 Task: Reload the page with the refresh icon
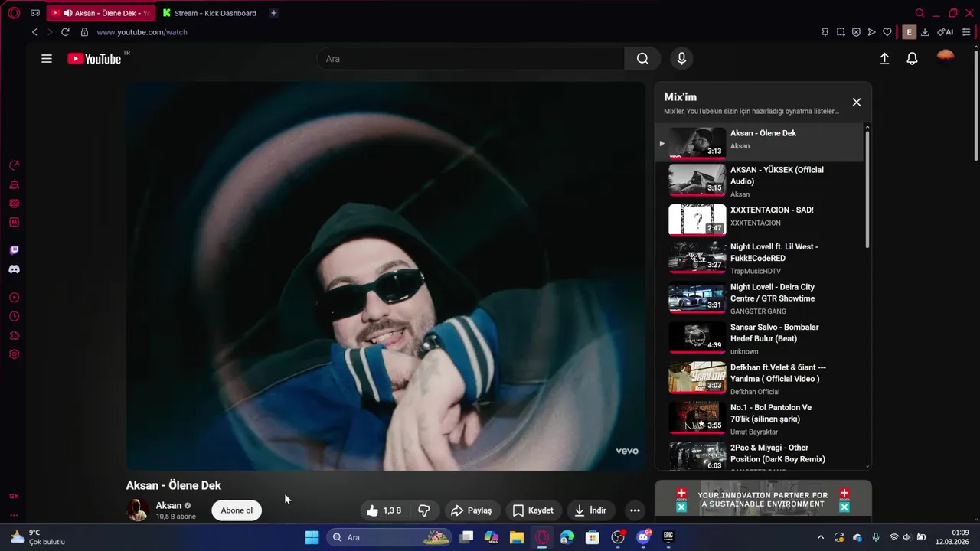[x=65, y=32]
